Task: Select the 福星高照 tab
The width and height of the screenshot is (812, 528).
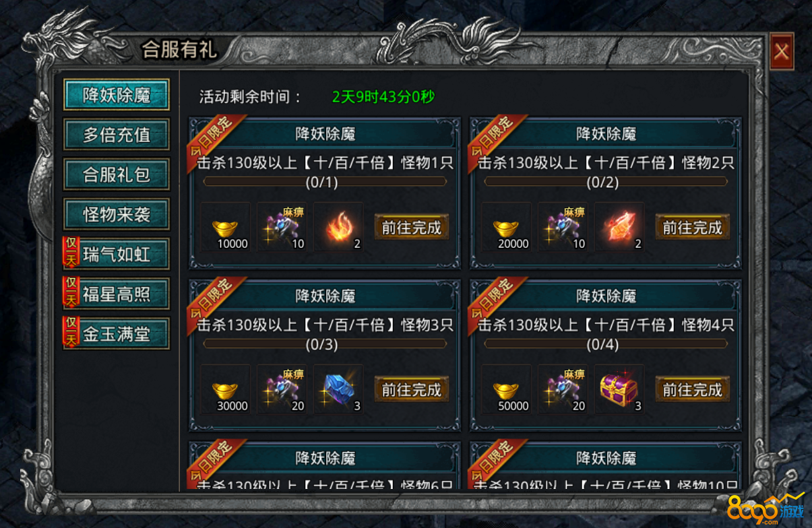Action: click(117, 294)
